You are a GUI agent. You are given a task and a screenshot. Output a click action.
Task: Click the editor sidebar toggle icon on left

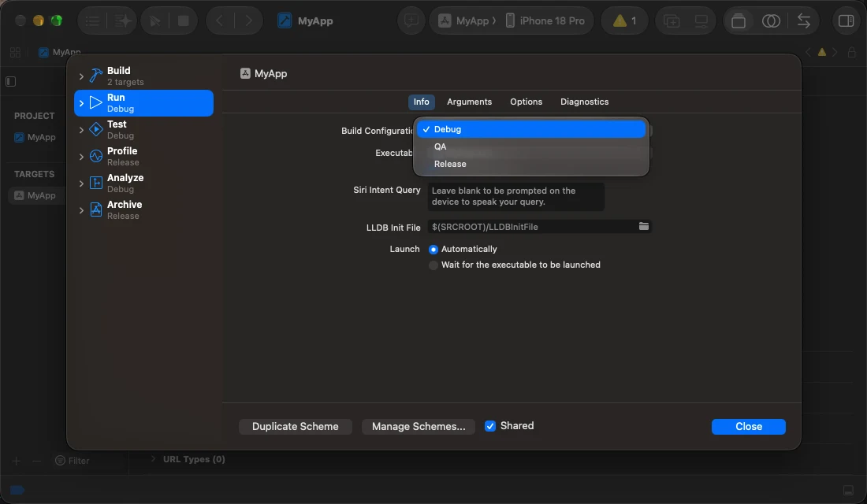tap(10, 82)
